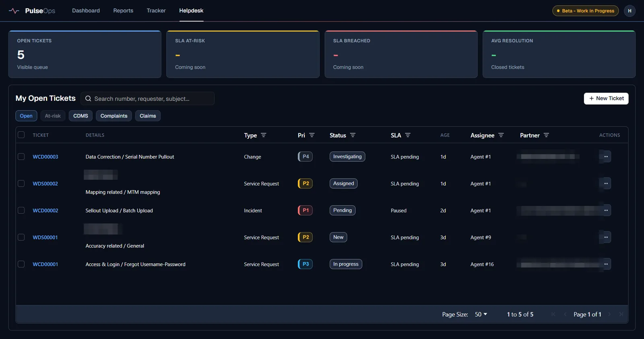
Task: Open actions menu for WDS00002
Action: [x=606, y=183]
